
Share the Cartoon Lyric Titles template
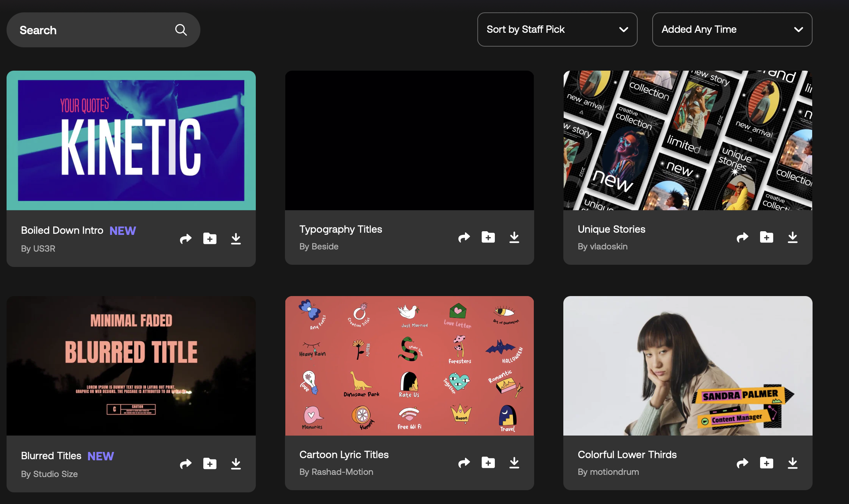point(464,463)
